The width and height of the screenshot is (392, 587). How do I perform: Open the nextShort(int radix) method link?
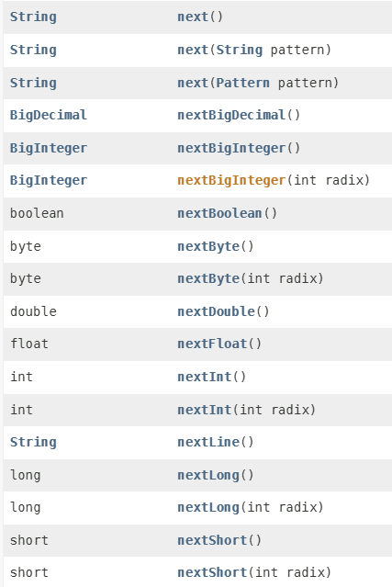pos(212,572)
